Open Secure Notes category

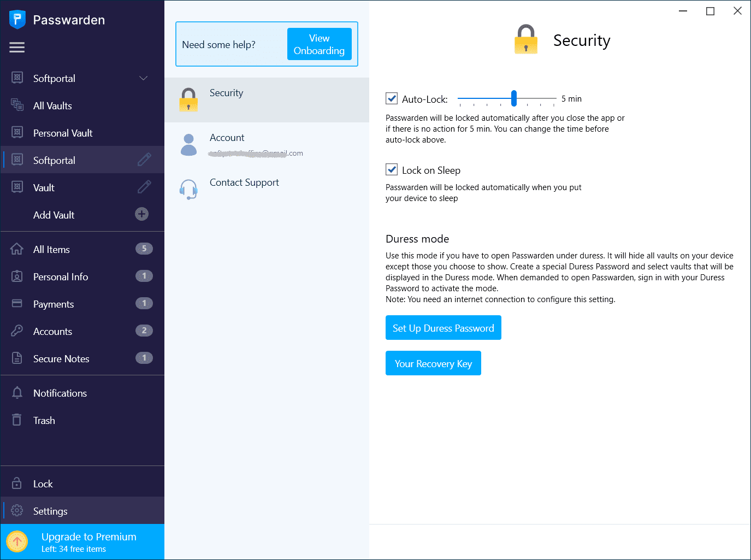coord(82,358)
